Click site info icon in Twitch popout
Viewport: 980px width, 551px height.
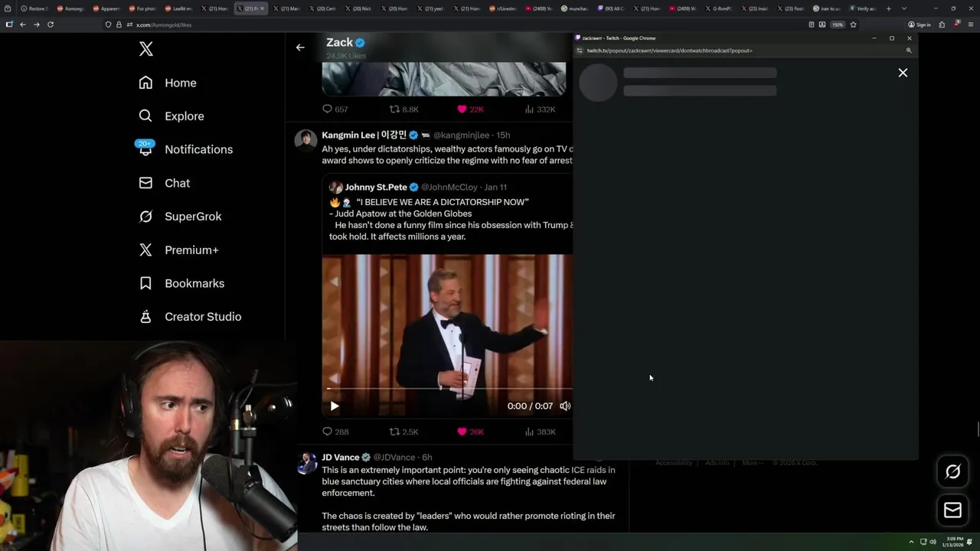click(x=580, y=51)
